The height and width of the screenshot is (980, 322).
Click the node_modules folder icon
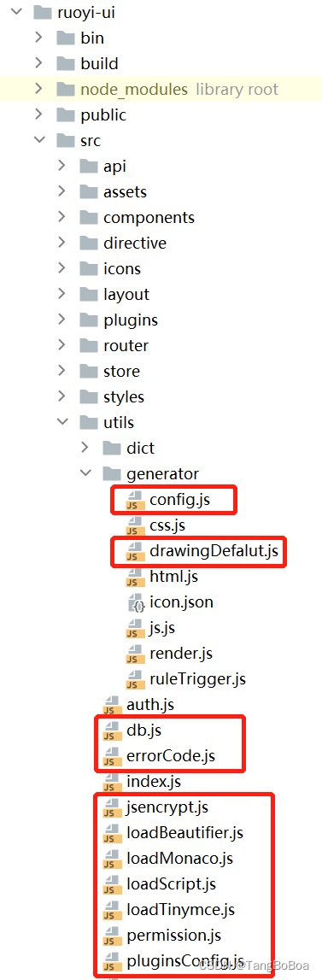click(65, 90)
